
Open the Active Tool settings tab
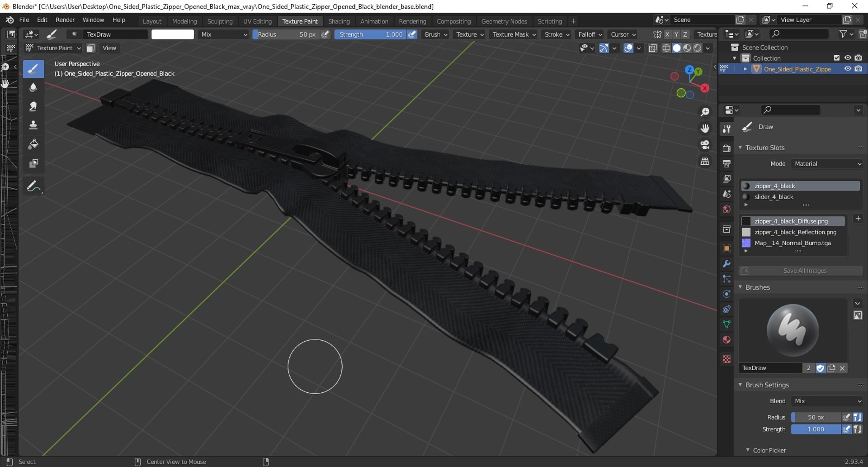point(726,129)
